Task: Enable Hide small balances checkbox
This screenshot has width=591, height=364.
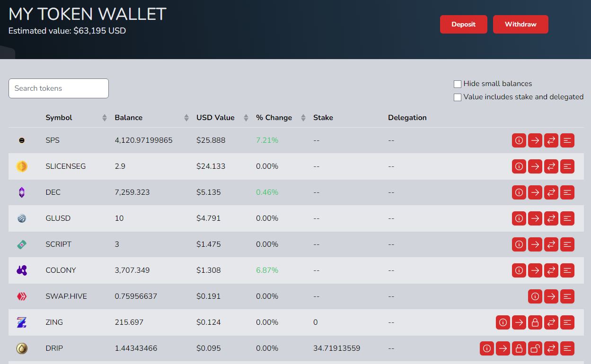Action: [458, 84]
